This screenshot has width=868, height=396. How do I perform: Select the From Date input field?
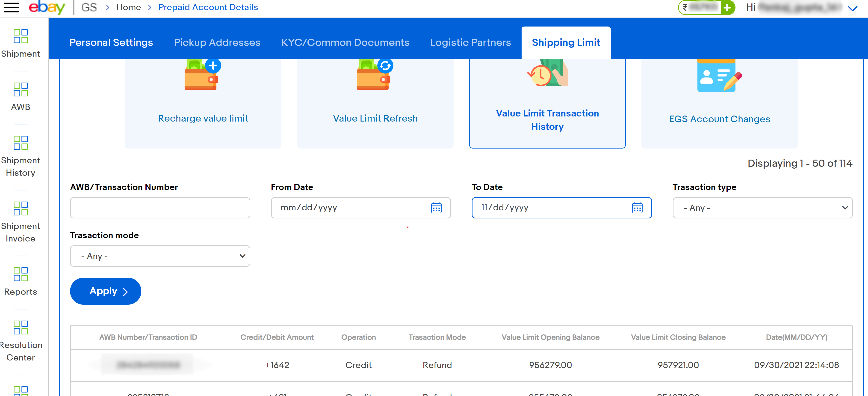click(x=360, y=208)
